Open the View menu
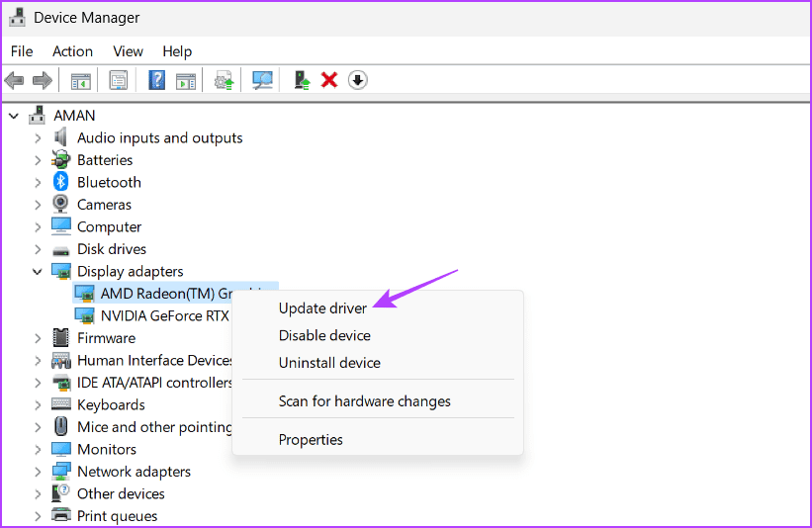This screenshot has width=812, height=528. [128, 51]
